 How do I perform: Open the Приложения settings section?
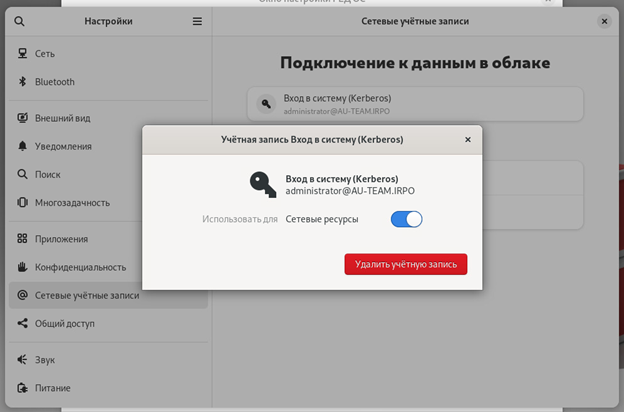62,239
